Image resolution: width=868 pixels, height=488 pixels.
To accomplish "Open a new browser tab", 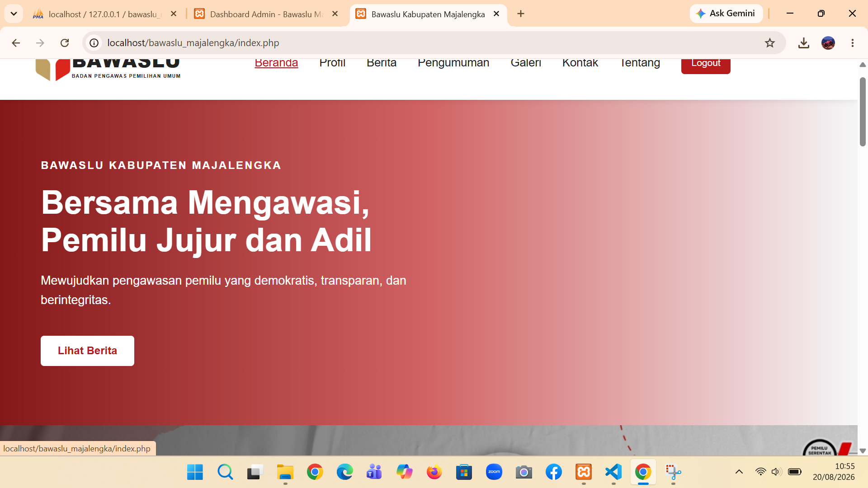I will click(x=521, y=14).
